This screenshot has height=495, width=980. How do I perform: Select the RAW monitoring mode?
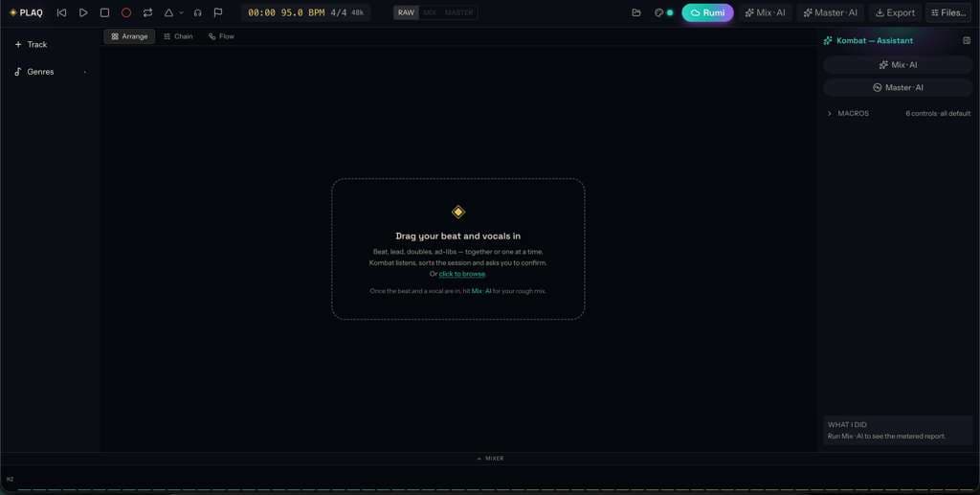(406, 12)
